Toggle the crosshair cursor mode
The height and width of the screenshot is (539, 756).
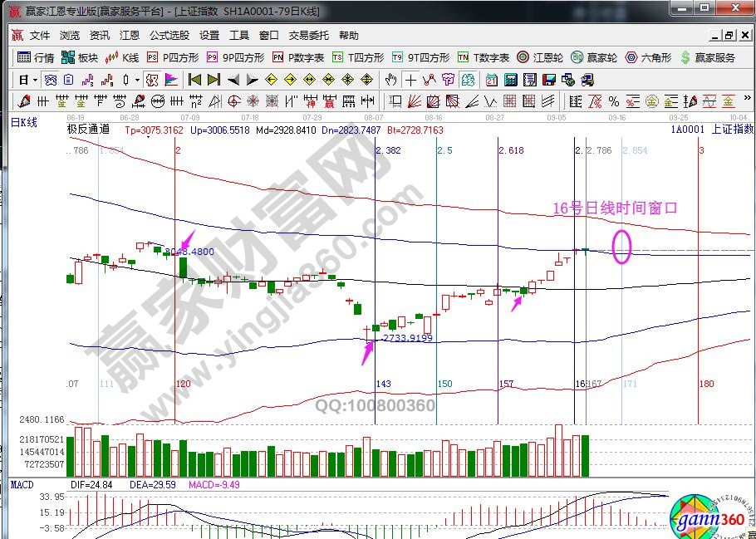coord(410,80)
